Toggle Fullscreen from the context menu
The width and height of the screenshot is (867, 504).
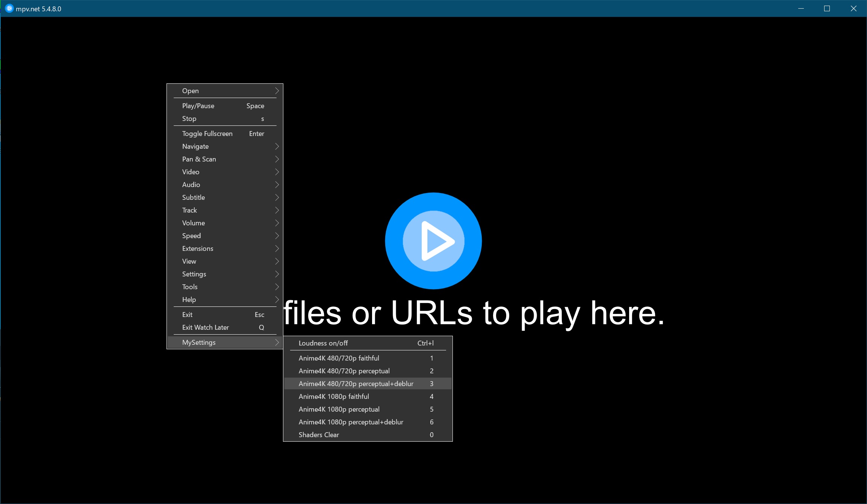coord(207,133)
